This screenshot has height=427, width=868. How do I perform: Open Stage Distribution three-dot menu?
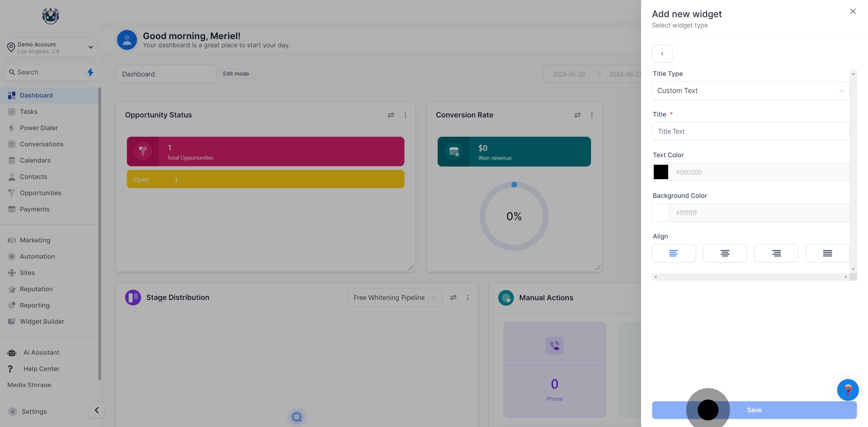point(467,297)
